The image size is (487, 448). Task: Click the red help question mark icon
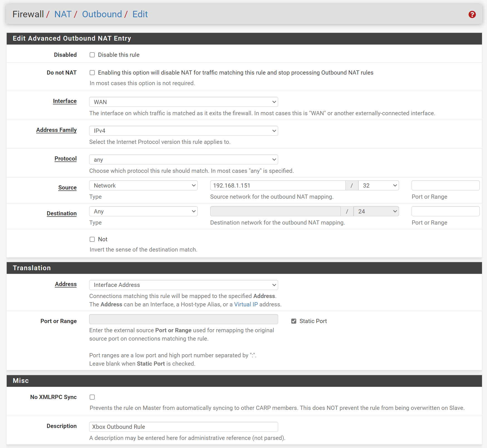(472, 14)
